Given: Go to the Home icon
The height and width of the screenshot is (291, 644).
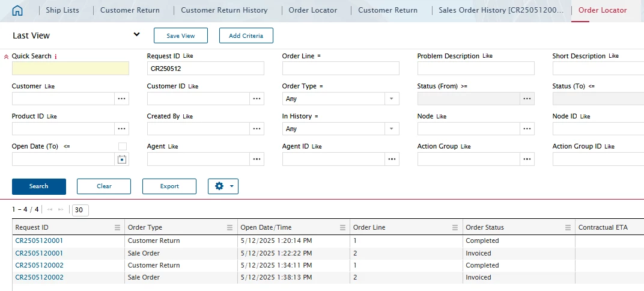Looking at the screenshot, I should (x=17, y=10).
